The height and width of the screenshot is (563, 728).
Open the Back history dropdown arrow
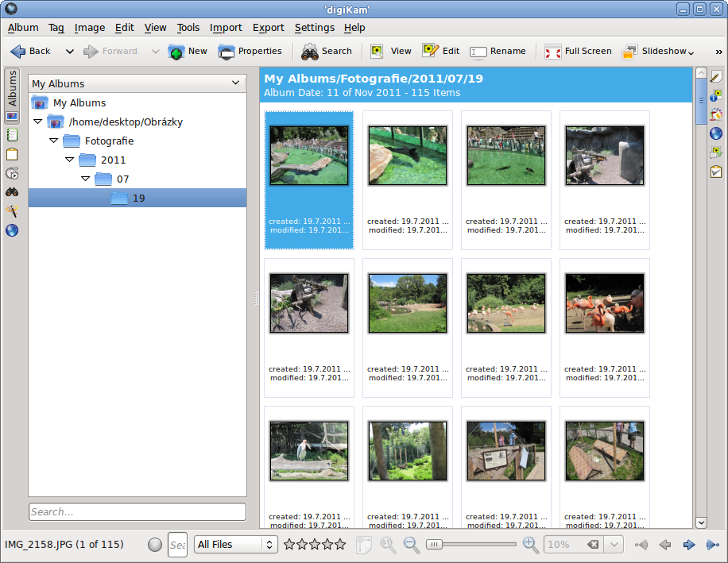(70, 52)
